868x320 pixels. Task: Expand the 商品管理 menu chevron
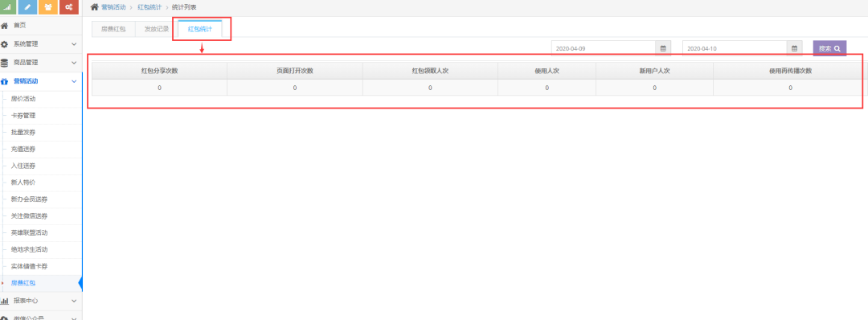point(74,63)
